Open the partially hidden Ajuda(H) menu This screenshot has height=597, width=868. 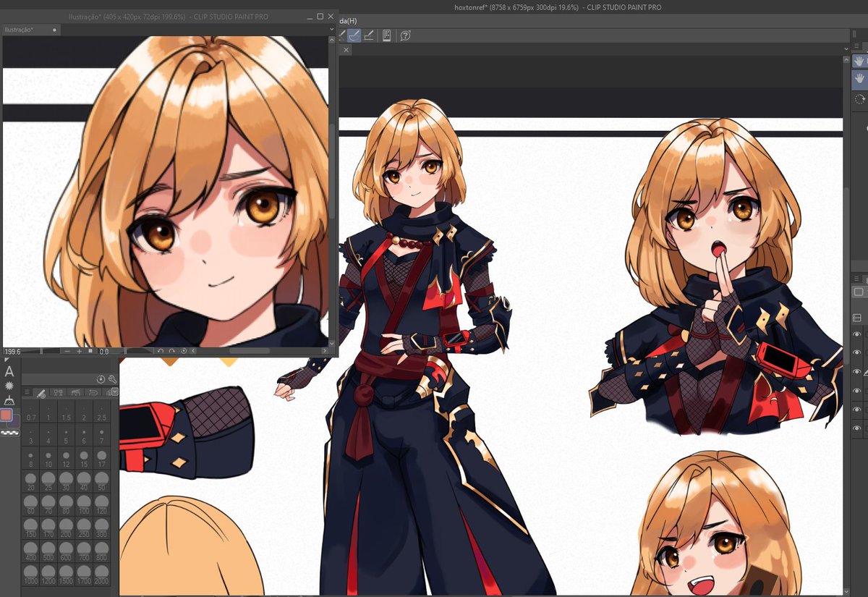tap(348, 20)
